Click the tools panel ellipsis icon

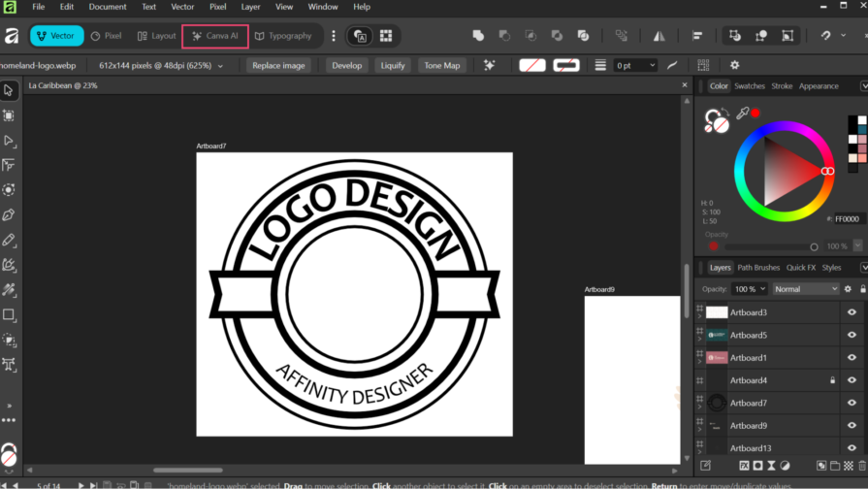click(x=9, y=420)
